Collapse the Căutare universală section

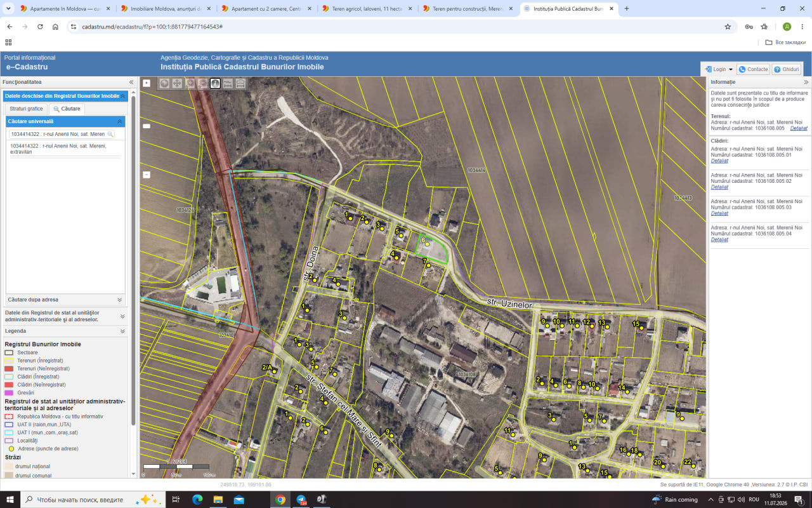click(119, 121)
